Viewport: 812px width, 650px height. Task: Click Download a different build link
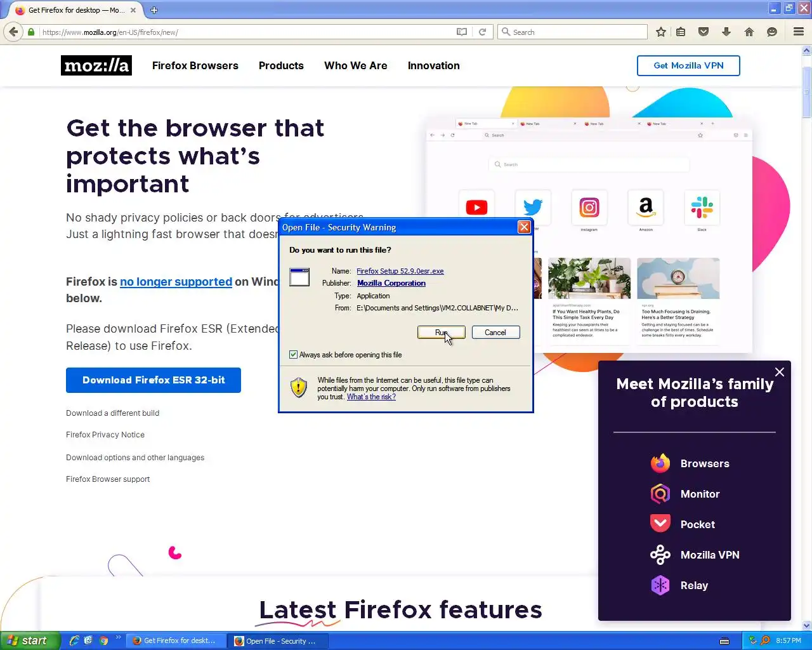(x=112, y=413)
